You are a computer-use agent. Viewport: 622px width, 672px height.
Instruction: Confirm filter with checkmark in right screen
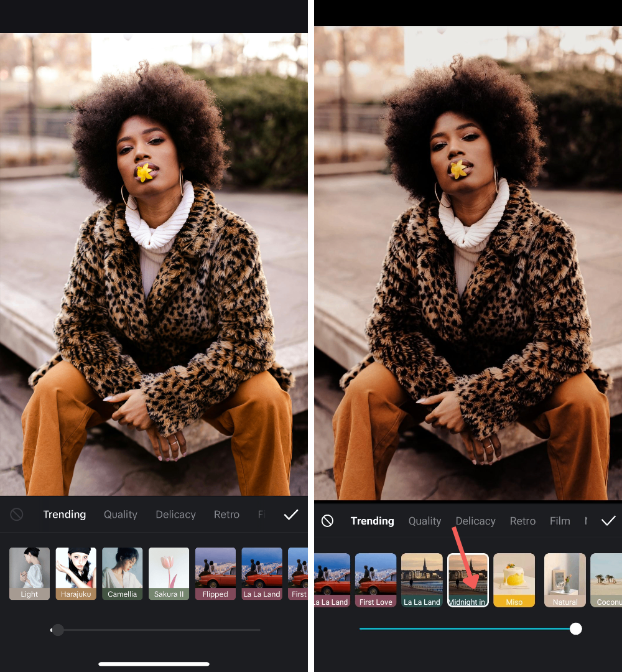point(608,521)
